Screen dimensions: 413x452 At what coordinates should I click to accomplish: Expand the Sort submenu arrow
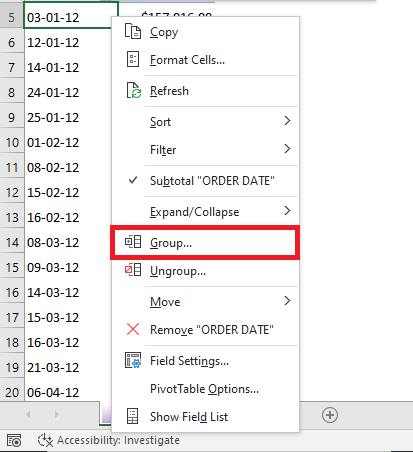[287, 121]
